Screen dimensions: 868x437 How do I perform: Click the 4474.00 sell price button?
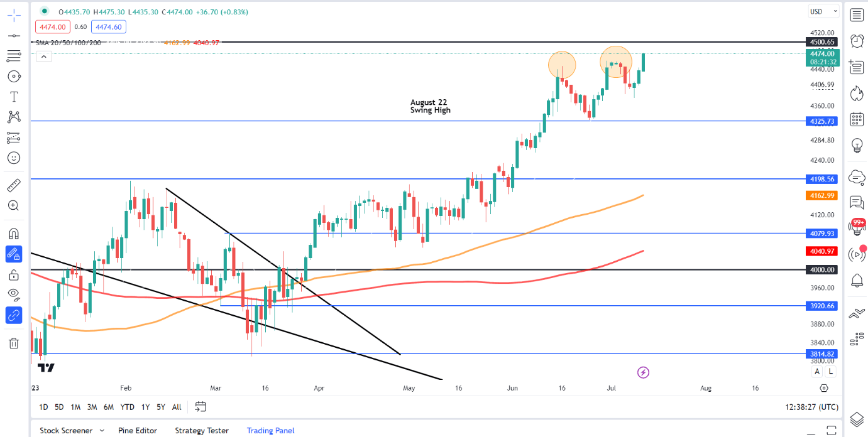(53, 27)
